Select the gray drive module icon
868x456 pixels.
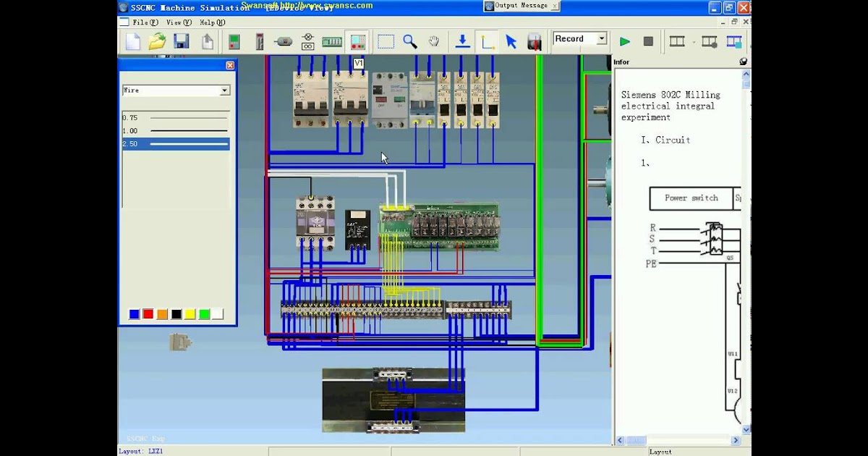click(x=260, y=41)
